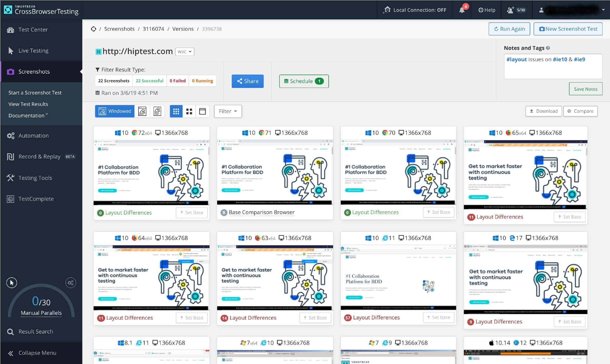The image size is (610, 364).
Task: Expand the Filter dropdown
Action: pyautogui.click(x=228, y=111)
